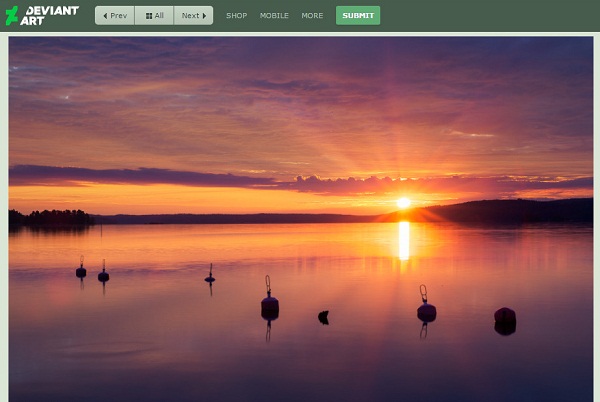600x402 pixels.
Task: Open the SHOP menu item
Action: click(x=236, y=16)
